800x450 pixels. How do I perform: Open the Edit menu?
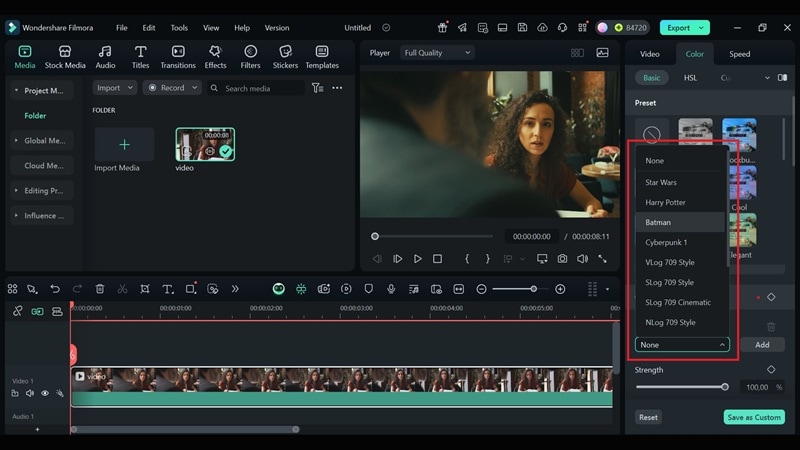tap(148, 28)
